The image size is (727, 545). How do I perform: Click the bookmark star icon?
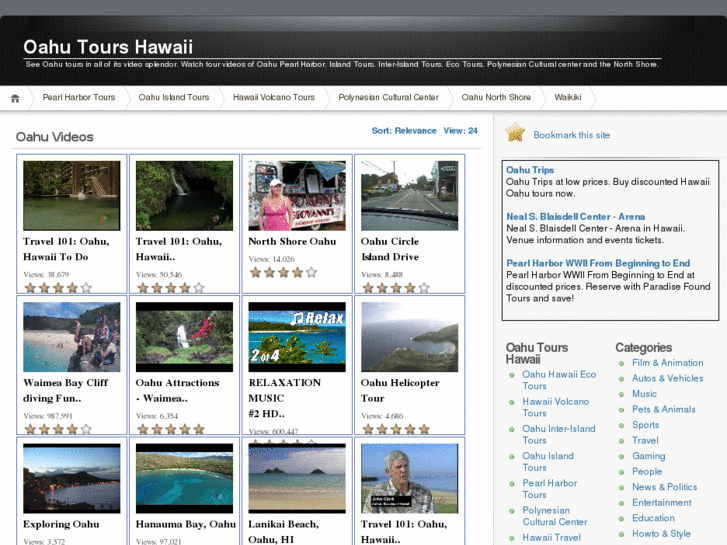(515, 133)
